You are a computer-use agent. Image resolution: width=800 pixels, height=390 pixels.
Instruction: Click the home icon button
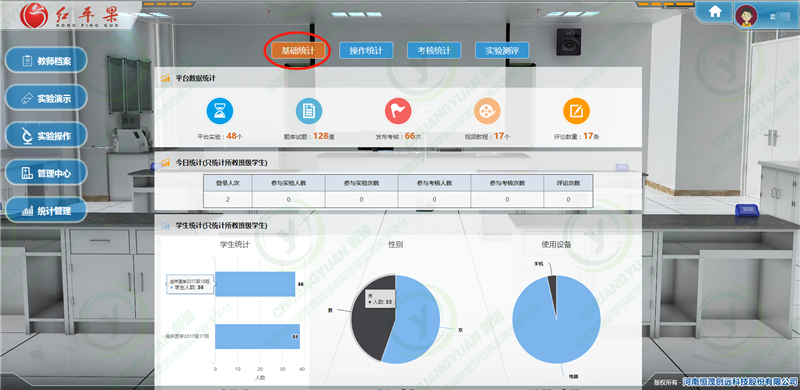[x=715, y=11]
